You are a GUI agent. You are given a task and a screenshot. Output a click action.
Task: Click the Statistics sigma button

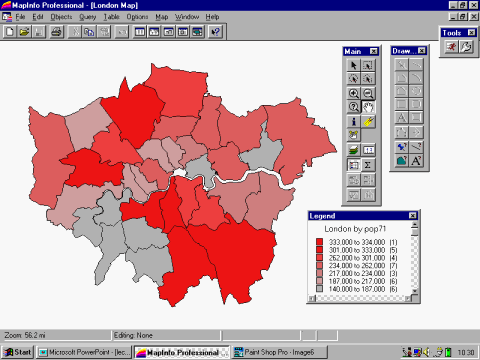(368, 165)
